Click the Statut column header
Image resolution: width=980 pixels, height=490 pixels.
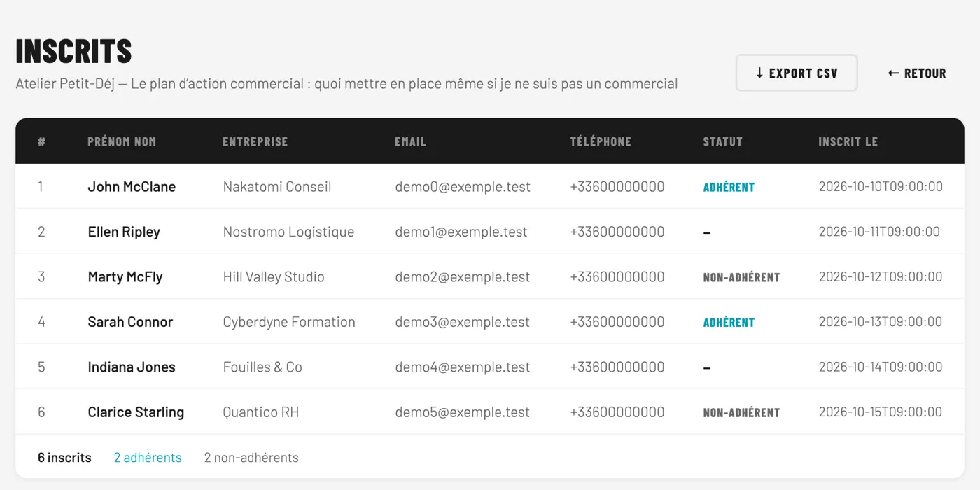point(722,141)
